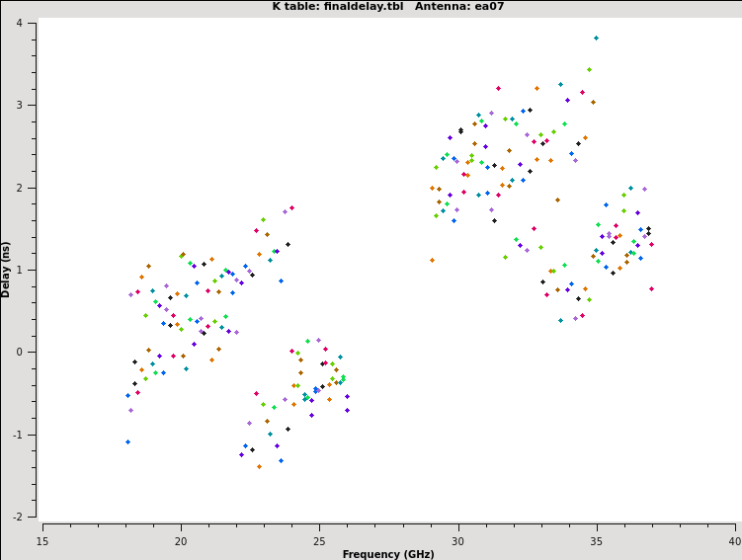Click the y-axis tick label -1
The width and height of the screenshot is (742, 560).
(x=18, y=435)
